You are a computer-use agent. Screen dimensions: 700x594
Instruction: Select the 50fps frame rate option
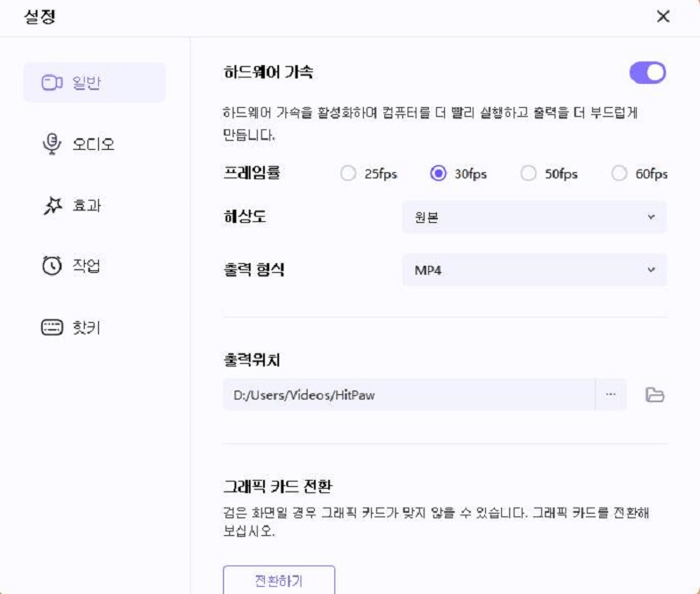point(528,174)
